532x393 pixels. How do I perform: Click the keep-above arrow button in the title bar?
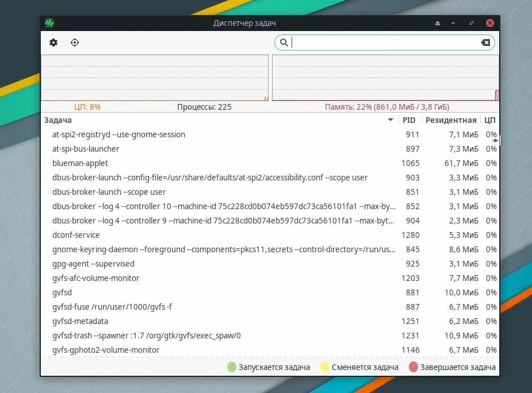(x=438, y=23)
